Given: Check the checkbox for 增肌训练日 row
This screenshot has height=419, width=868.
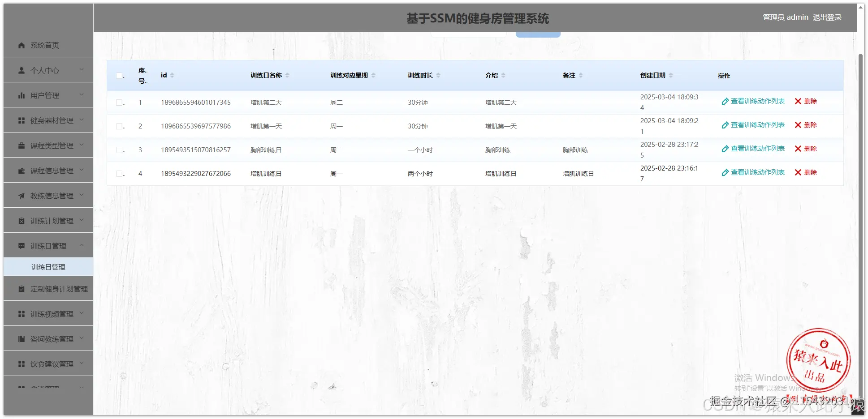Looking at the screenshot, I should [x=119, y=173].
